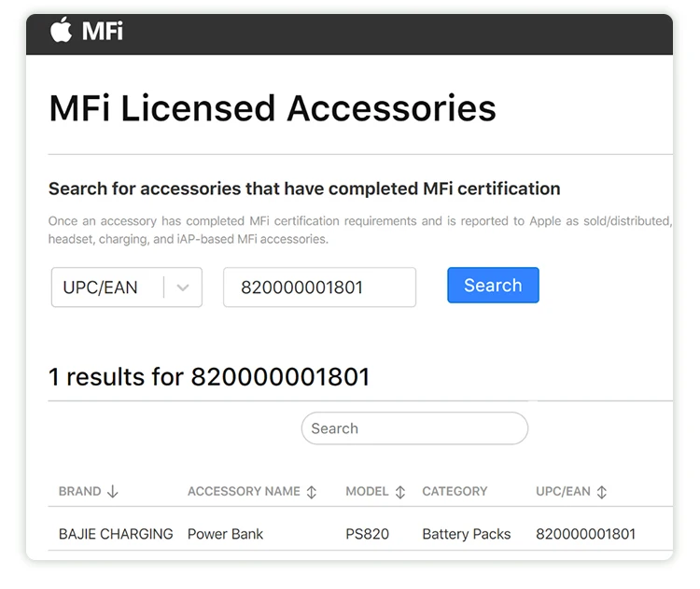Click the MFi text in top bar
The width and height of the screenshot is (700, 589).
(103, 31)
